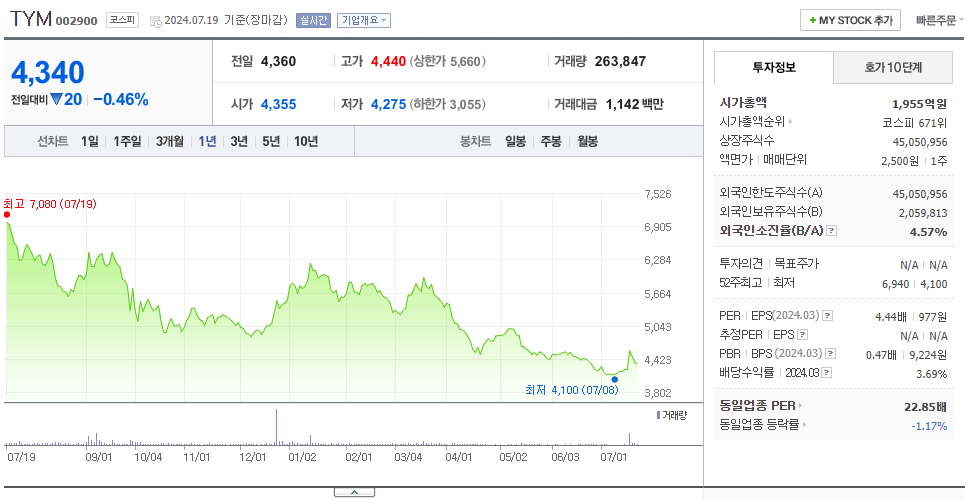Viewport: 968px width, 500px height.
Task: Click the help icon beside 추정PER EPS
Action: pyautogui.click(x=802, y=335)
